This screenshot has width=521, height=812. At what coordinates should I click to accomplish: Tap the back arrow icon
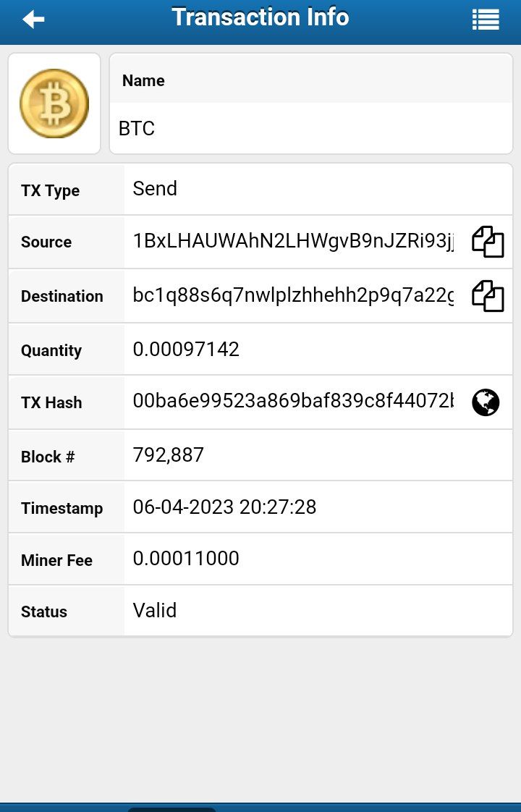[34, 20]
